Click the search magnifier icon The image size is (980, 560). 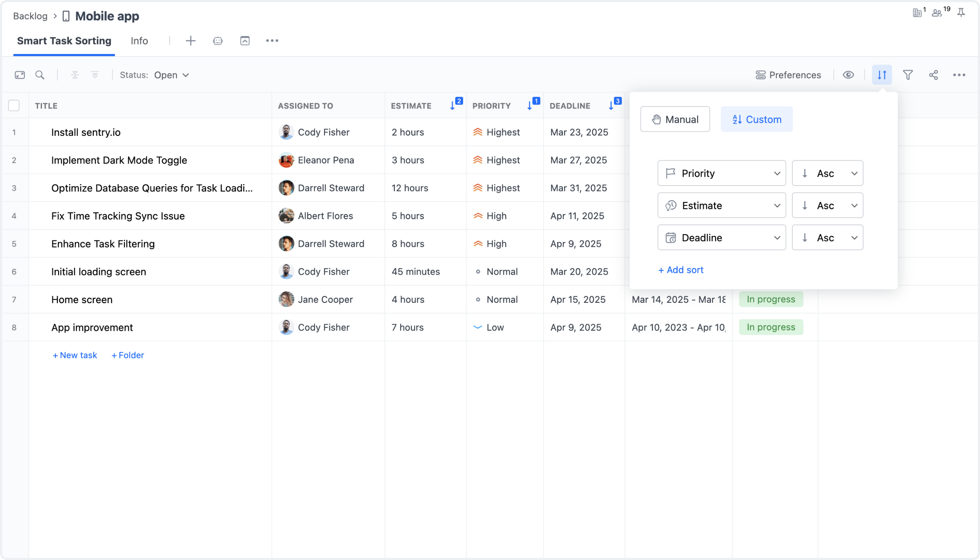[40, 75]
